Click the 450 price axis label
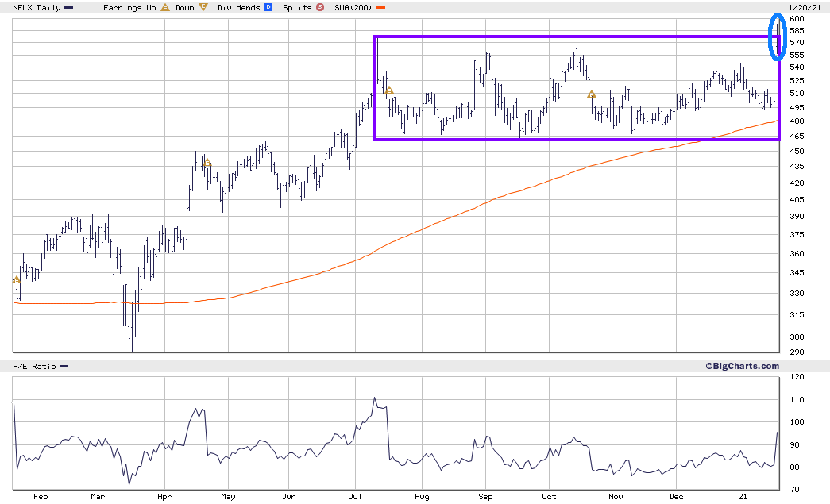 tap(797, 152)
